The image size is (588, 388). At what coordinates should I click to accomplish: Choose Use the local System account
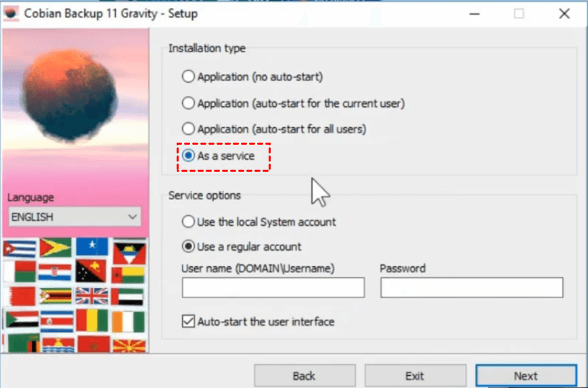tap(258, 222)
